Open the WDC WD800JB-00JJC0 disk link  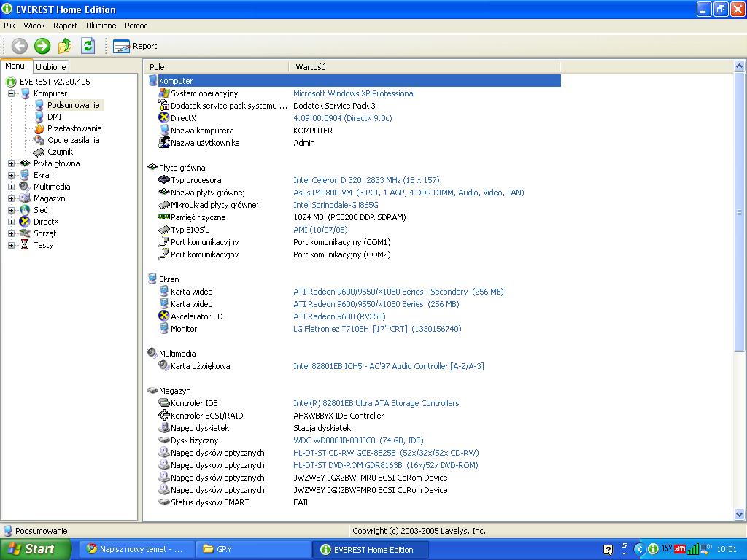(358, 440)
